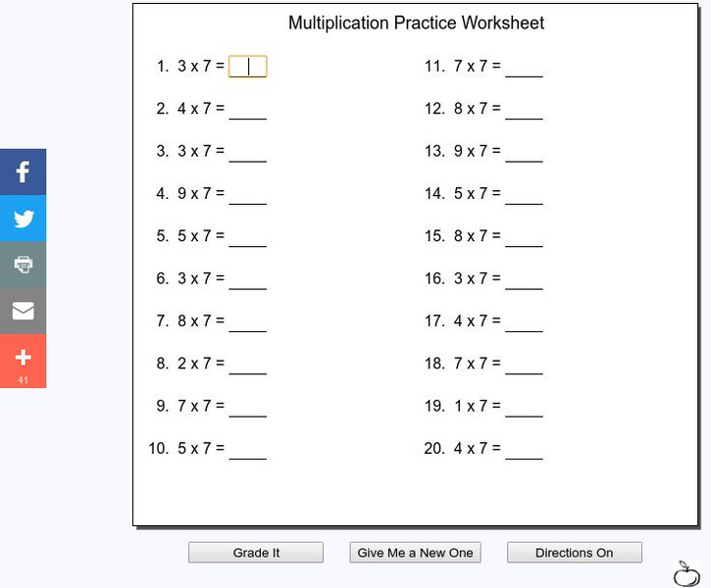Screen dimensions: 711x588
Task: Select the answer field for problem 4
Action: [x=247, y=194]
